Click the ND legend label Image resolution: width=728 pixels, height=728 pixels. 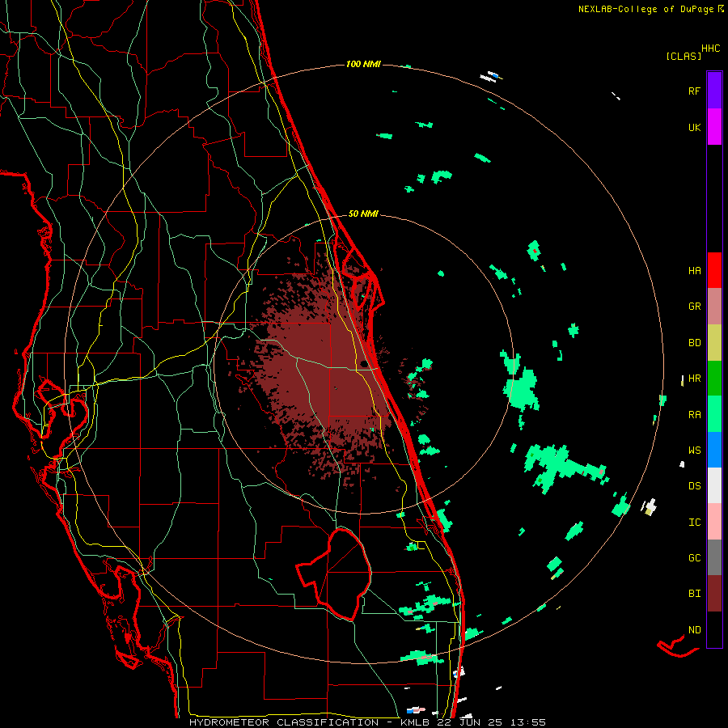point(694,630)
